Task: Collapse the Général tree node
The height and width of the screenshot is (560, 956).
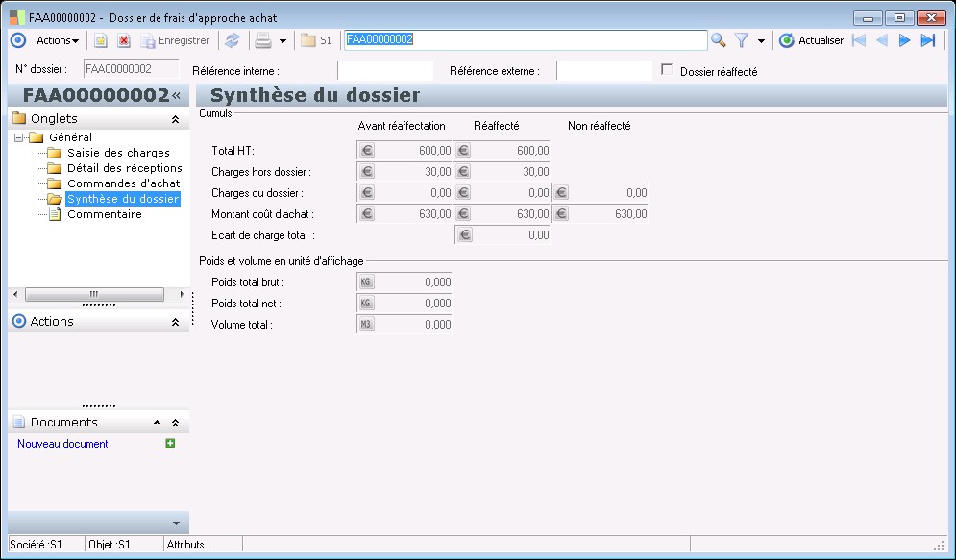Action: pyautogui.click(x=17, y=137)
